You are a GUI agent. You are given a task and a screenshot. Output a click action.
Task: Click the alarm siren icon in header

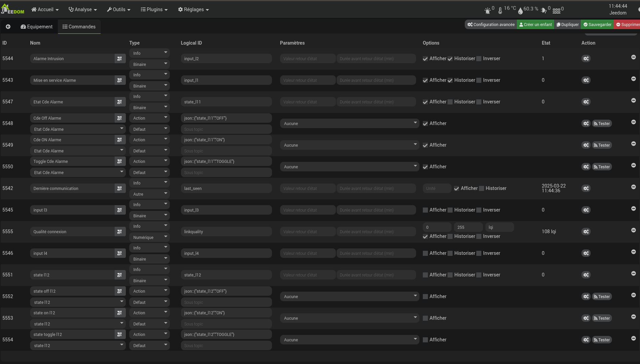pos(487,10)
